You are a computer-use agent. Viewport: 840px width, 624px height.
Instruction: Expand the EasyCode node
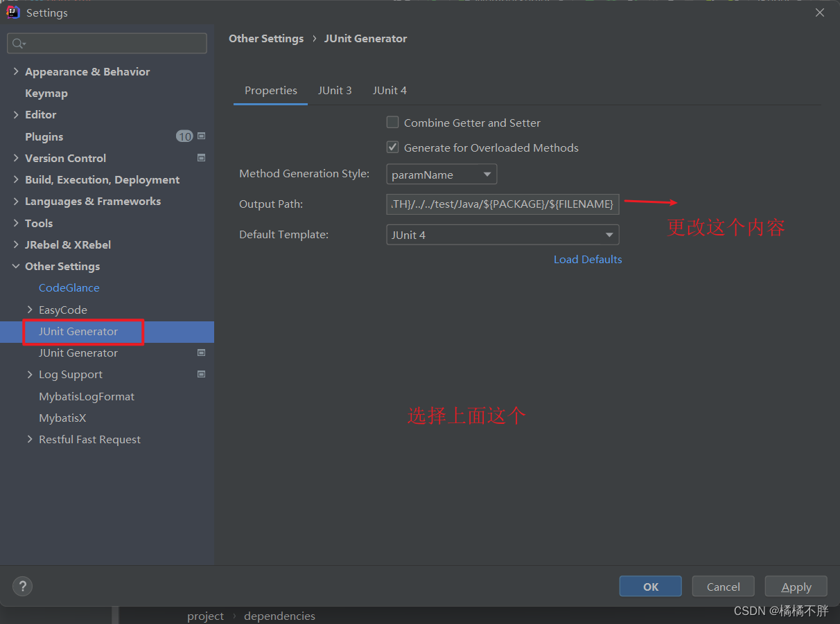pyautogui.click(x=30, y=310)
